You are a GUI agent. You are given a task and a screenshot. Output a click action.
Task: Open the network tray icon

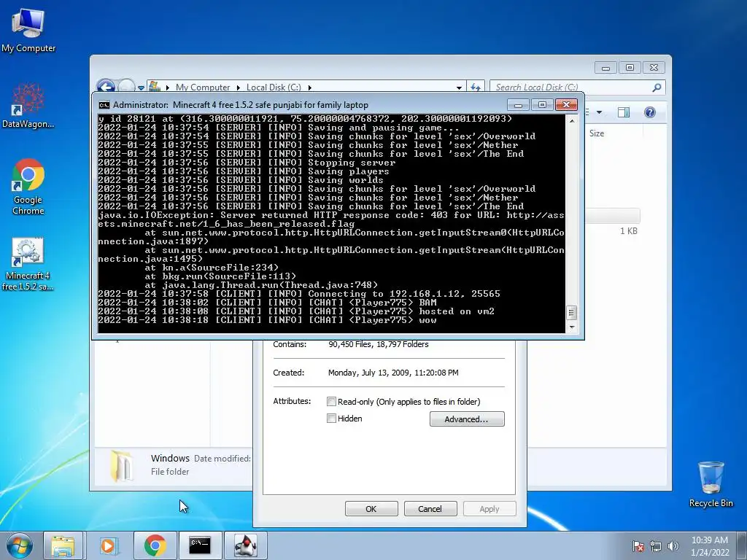(656, 546)
